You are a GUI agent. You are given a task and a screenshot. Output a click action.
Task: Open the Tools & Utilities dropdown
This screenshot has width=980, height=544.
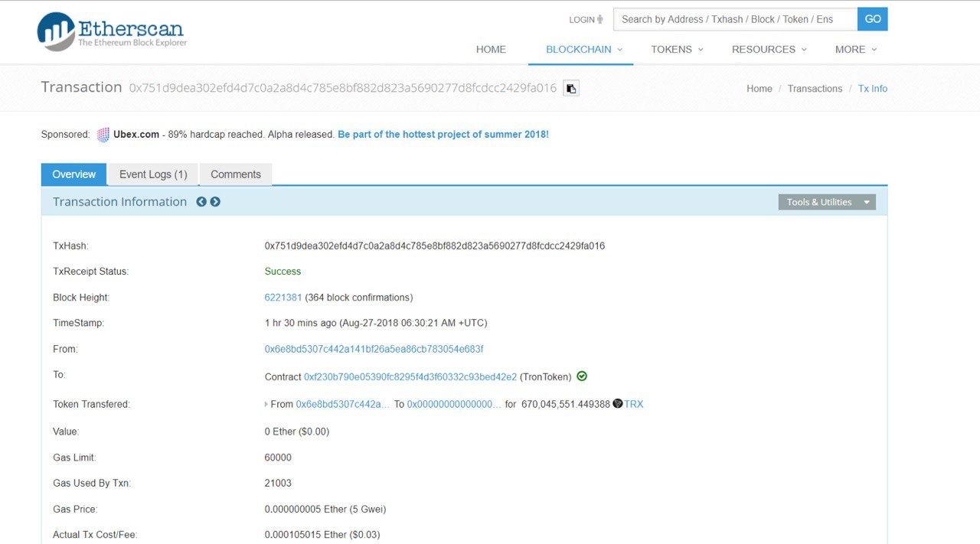[x=827, y=202]
